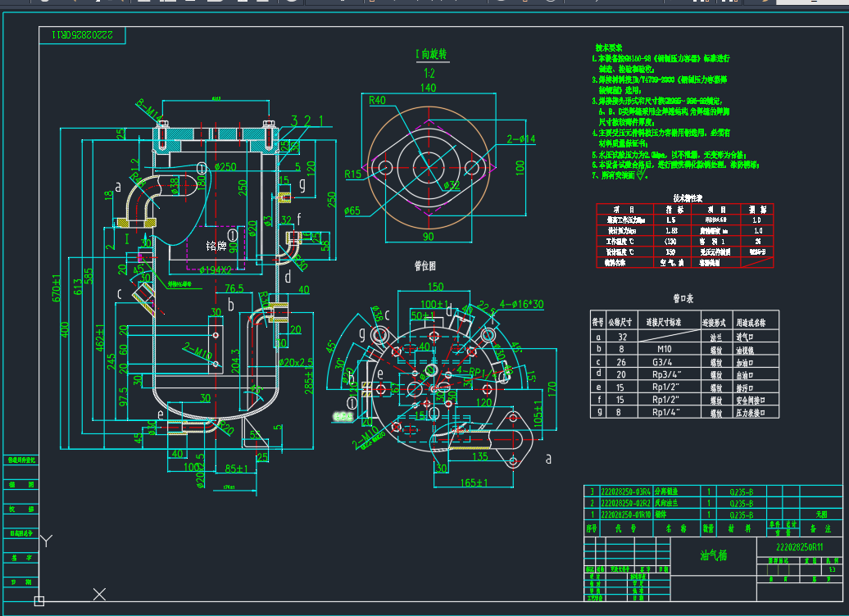Select the 8-M14 bolt callout
The image size is (849, 616).
[148, 111]
